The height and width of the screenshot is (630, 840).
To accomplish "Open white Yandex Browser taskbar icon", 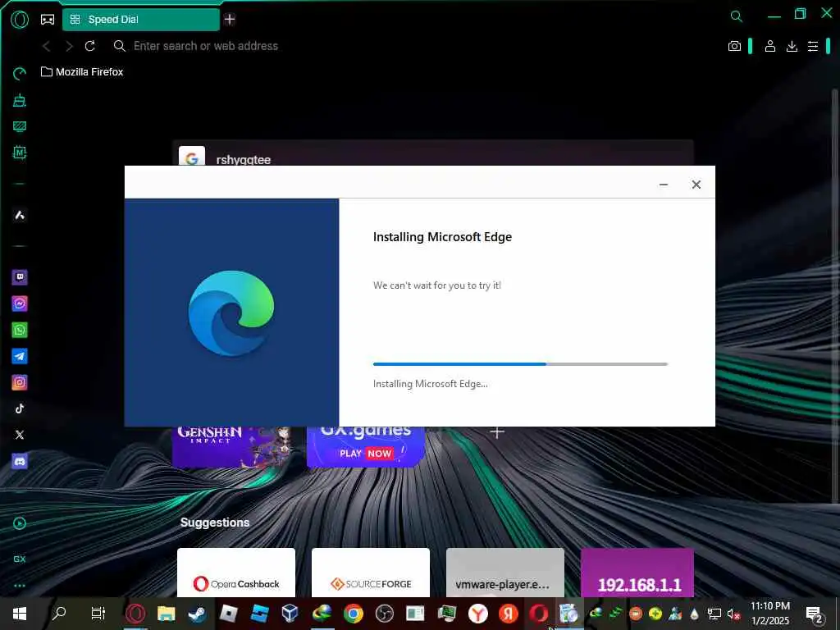I will 477,614.
